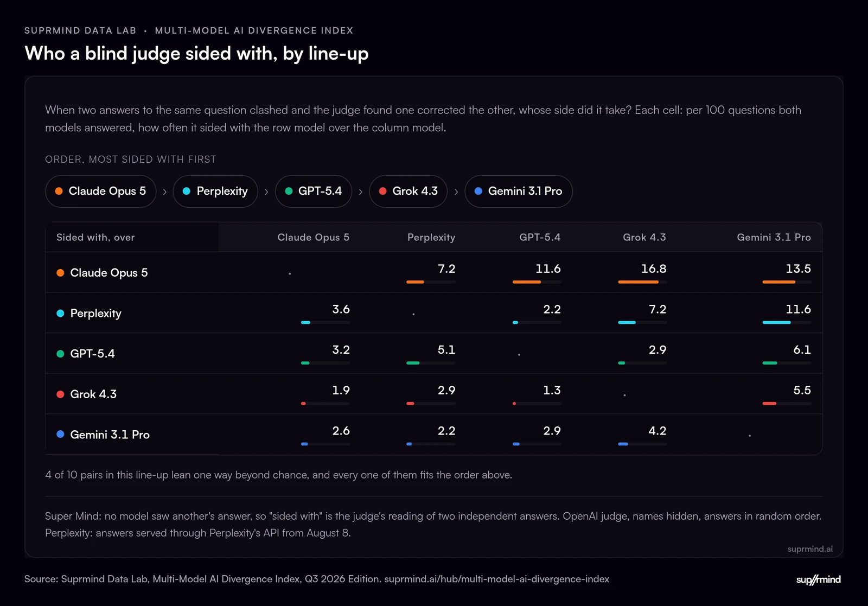Click the 5.5 value in the Grok 4.3 row
This screenshot has width=868, height=606.
[x=802, y=390]
